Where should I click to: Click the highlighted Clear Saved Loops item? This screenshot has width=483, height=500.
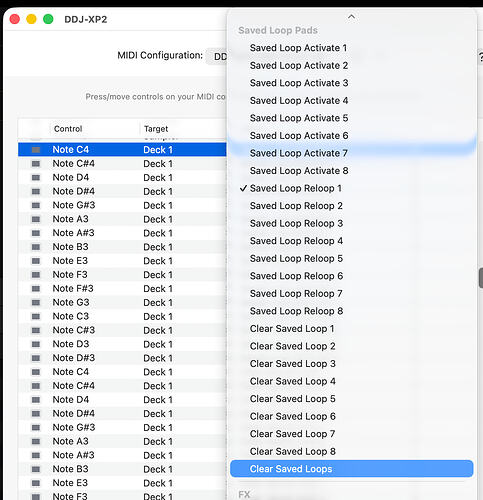351,469
